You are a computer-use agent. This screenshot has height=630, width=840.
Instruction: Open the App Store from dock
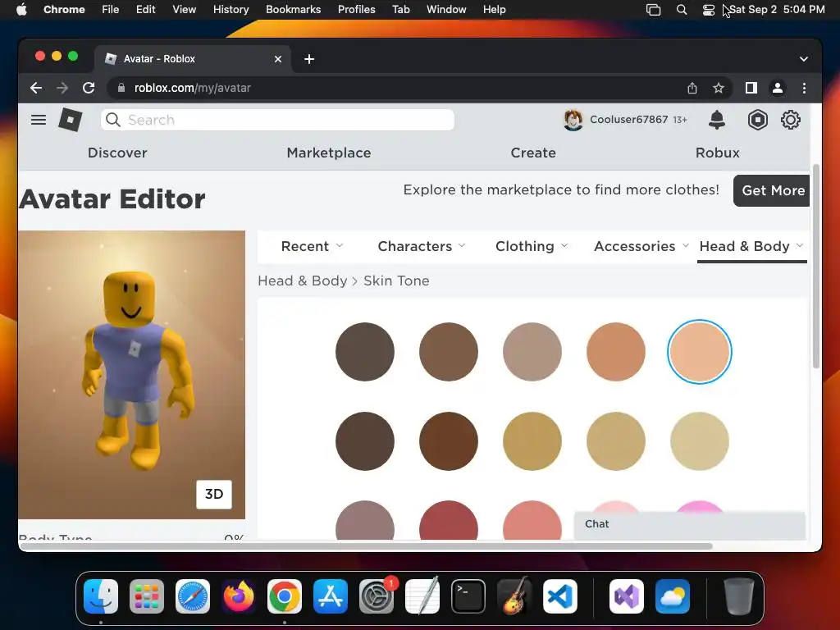[x=330, y=596]
